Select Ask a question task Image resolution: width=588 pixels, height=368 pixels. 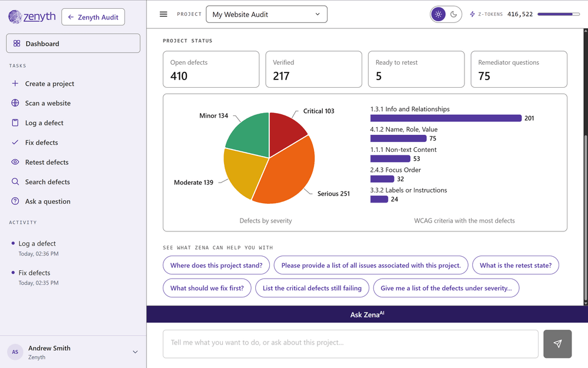[48, 201]
